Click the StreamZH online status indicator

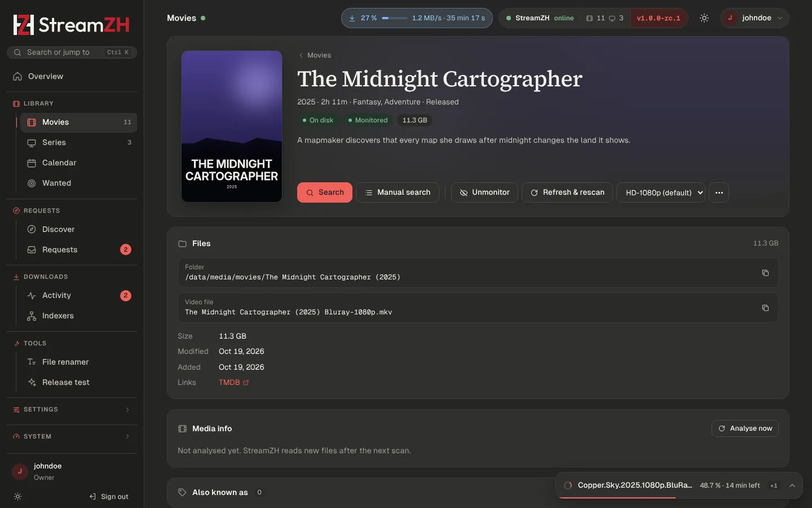540,18
